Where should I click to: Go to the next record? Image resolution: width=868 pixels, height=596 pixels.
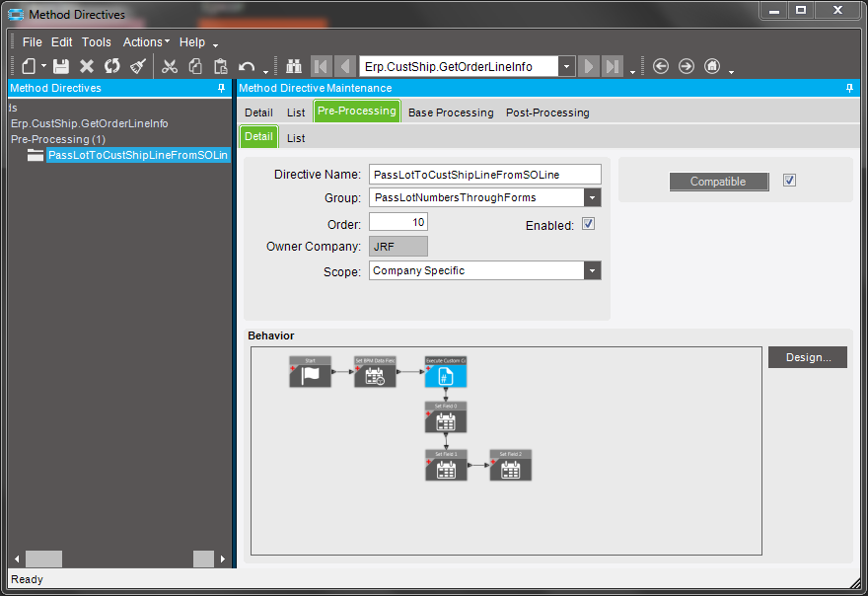[x=589, y=66]
